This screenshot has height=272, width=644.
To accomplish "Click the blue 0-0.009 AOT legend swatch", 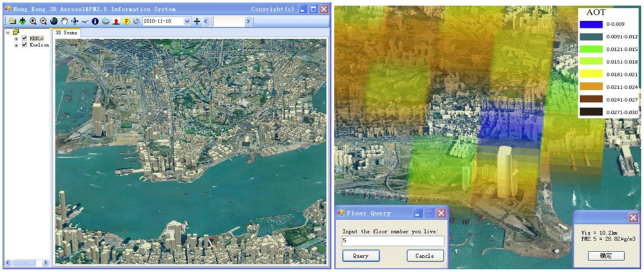I will [x=591, y=24].
